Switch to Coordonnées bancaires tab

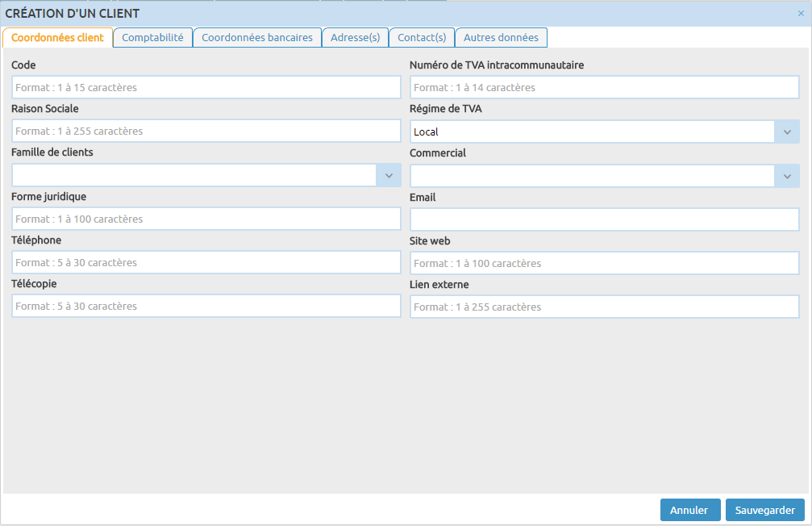tap(256, 37)
